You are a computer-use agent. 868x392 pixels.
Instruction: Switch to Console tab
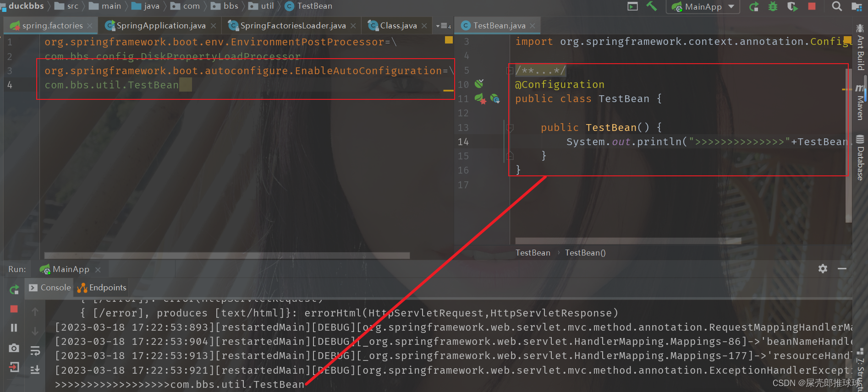pos(49,288)
